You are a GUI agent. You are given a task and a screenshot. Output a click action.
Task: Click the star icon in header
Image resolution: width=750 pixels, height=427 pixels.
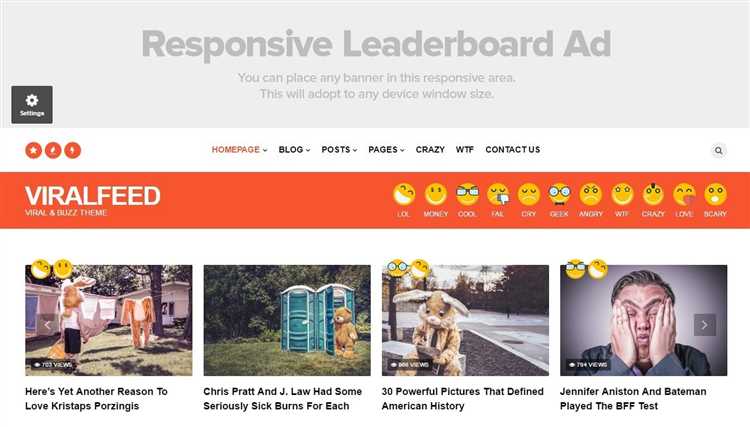(33, 150)
